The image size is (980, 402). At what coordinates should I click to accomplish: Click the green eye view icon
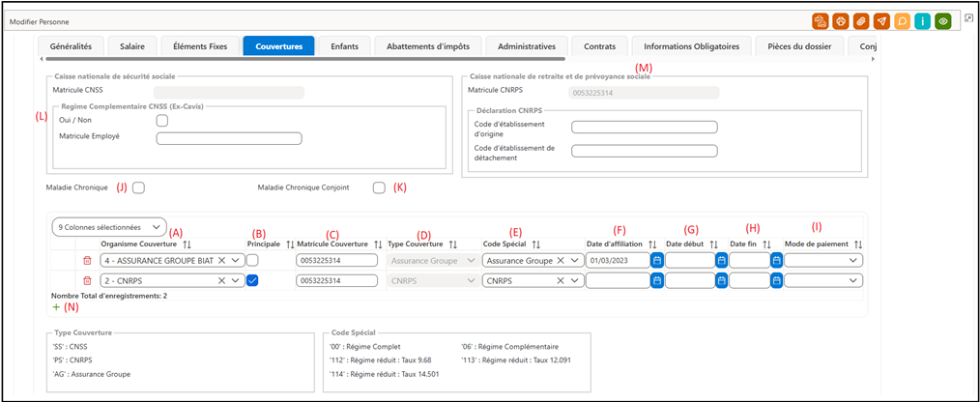(x=943, y=21)
